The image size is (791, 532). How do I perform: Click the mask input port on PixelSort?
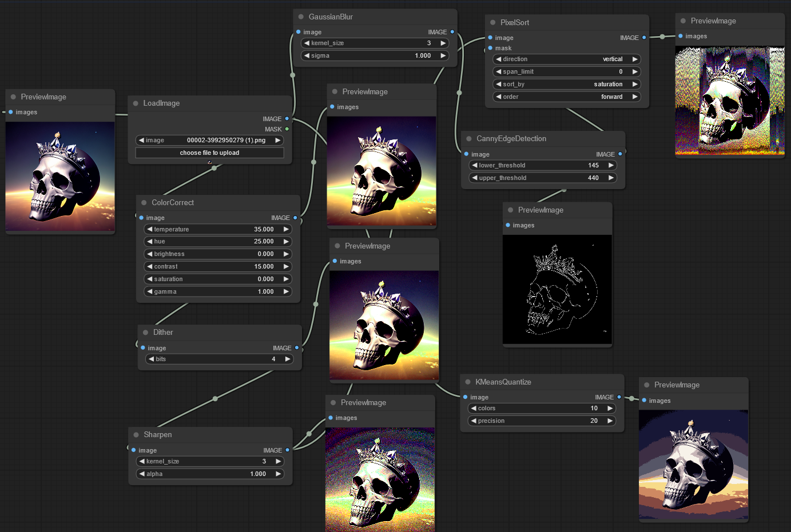(x=490, y=48)
